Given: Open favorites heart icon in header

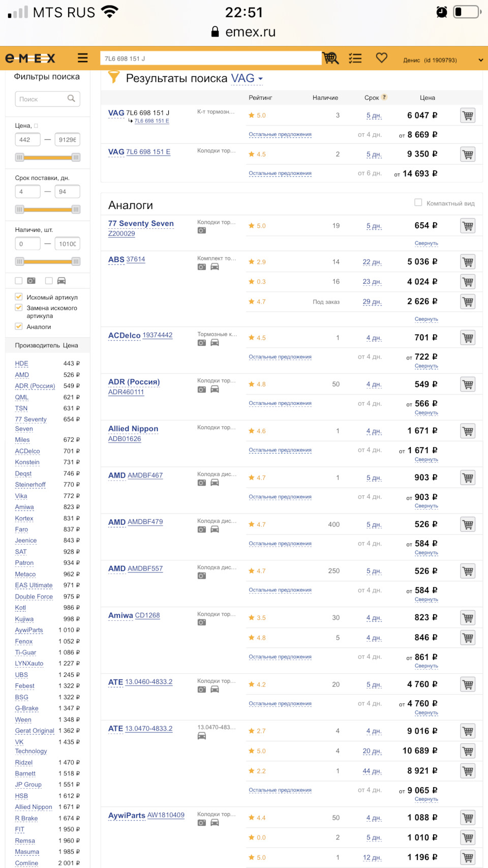Looking at the screenshot, I should 382,58.
